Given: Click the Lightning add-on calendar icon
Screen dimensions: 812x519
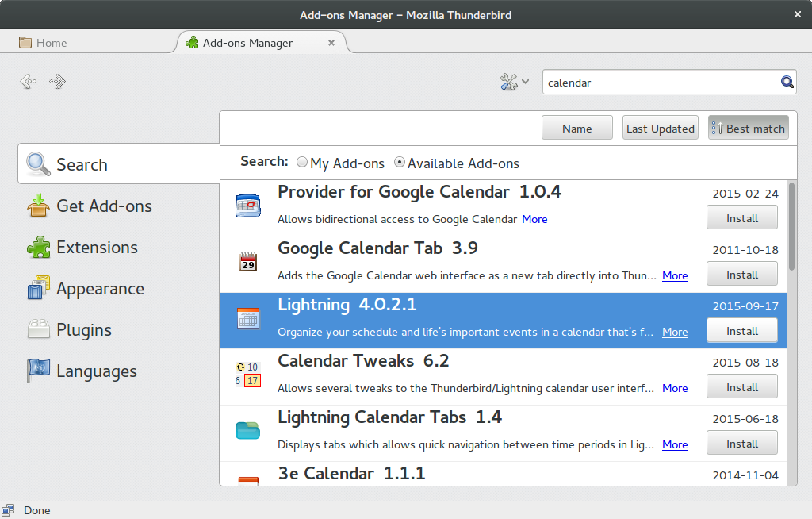Looking at the screenshot, I should coord(248,318).
